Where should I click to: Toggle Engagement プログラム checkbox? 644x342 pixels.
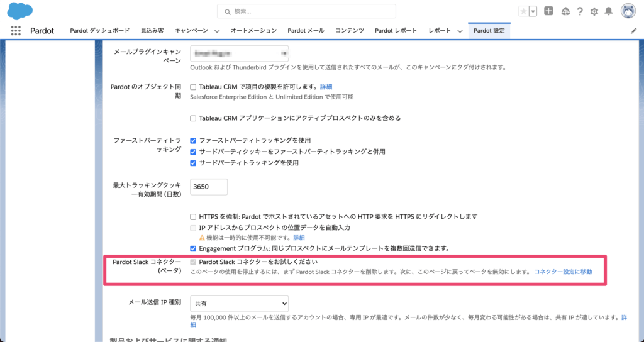coord(193,249)
